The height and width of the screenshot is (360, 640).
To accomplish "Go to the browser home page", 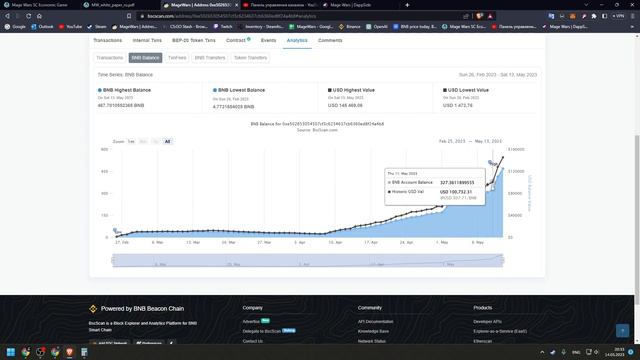I will pyautogui.click(x=39, y=16).
